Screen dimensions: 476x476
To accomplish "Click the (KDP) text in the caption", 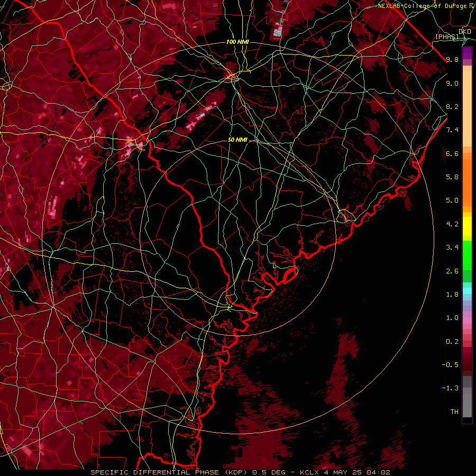I will tap(235, 472).
